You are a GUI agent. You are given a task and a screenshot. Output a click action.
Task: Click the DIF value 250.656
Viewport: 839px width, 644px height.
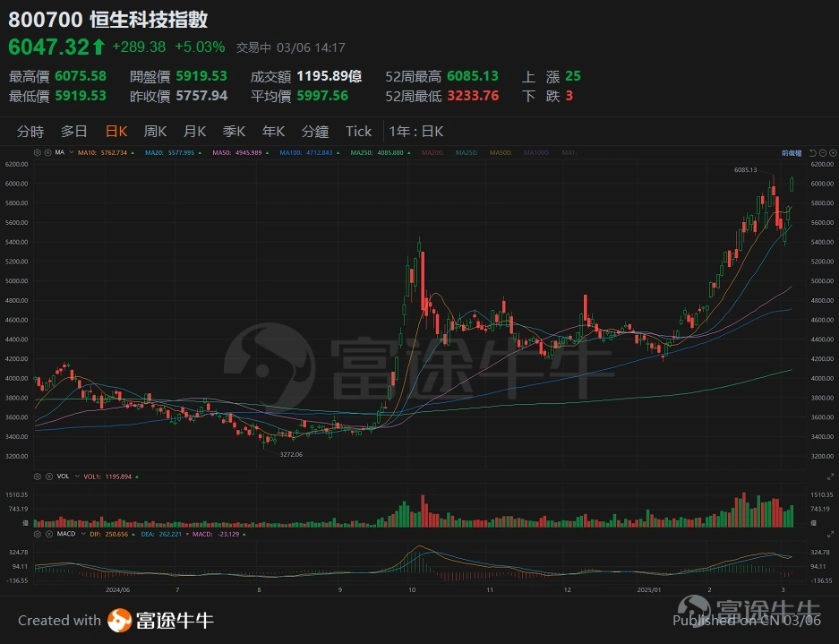pyautogui.click(x=115, y=534)
